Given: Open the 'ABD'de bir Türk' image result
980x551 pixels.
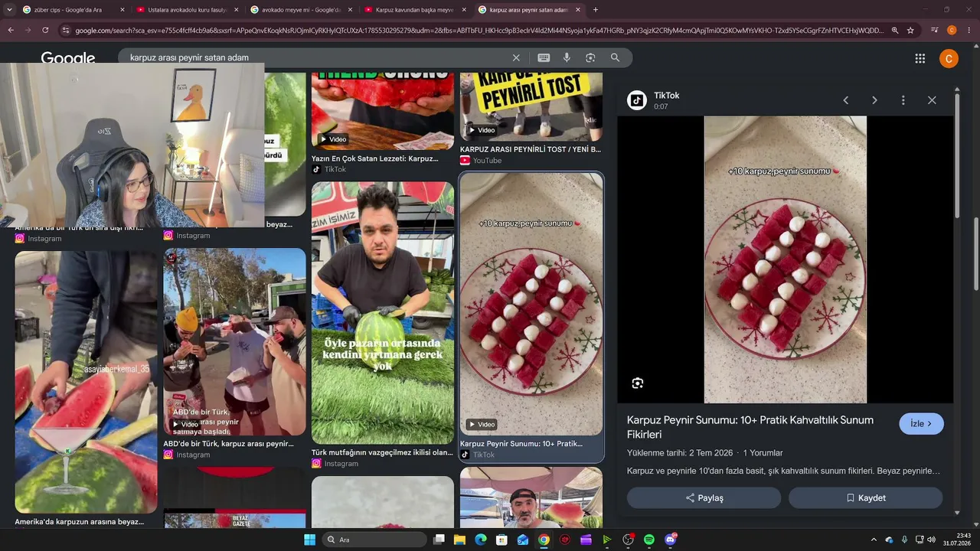Looking at the screenshot, I should click(234, 341).
